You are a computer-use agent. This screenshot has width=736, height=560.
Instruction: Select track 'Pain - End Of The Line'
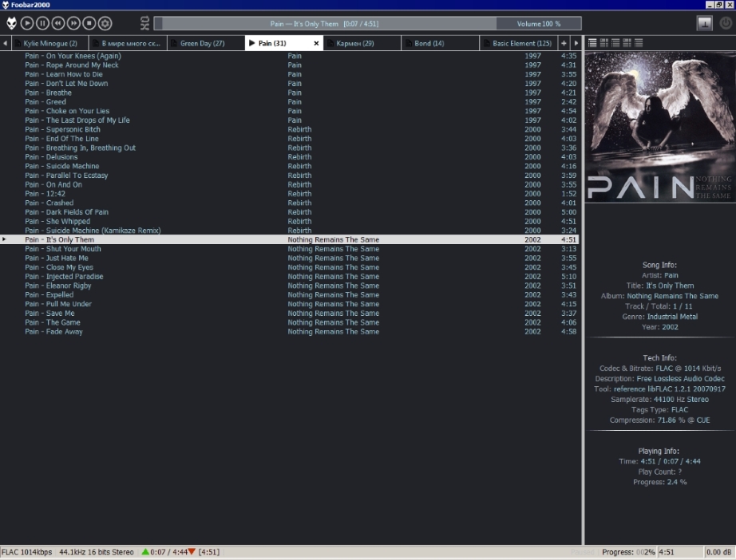[x=289, y=139]
